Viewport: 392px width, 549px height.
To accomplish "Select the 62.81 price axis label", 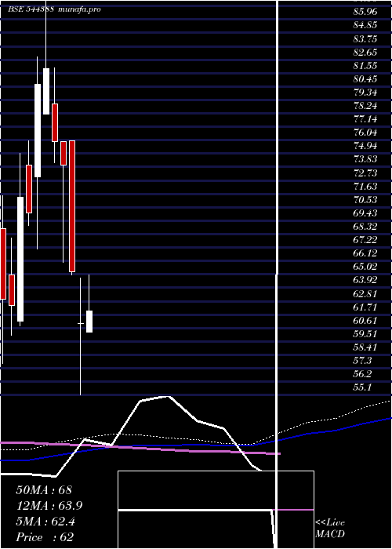I will coord(365,293).
